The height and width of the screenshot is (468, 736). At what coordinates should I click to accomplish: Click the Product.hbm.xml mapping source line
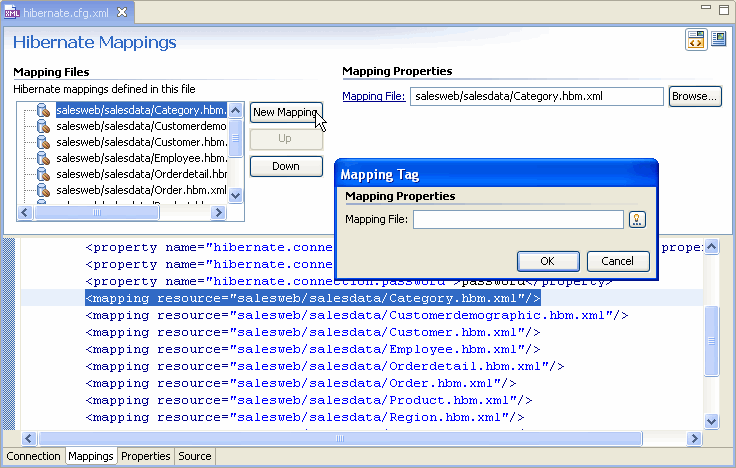[309, 400]
